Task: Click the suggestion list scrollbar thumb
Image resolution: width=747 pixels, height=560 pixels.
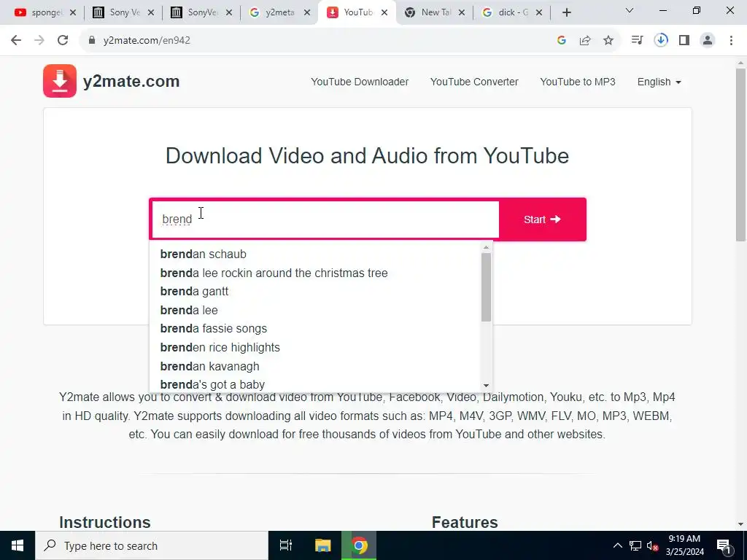Action: point(486,287)
